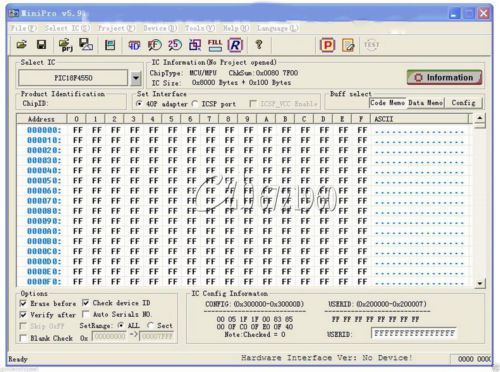Click the USERID input field
500x372 pixels.
(414, 333)
